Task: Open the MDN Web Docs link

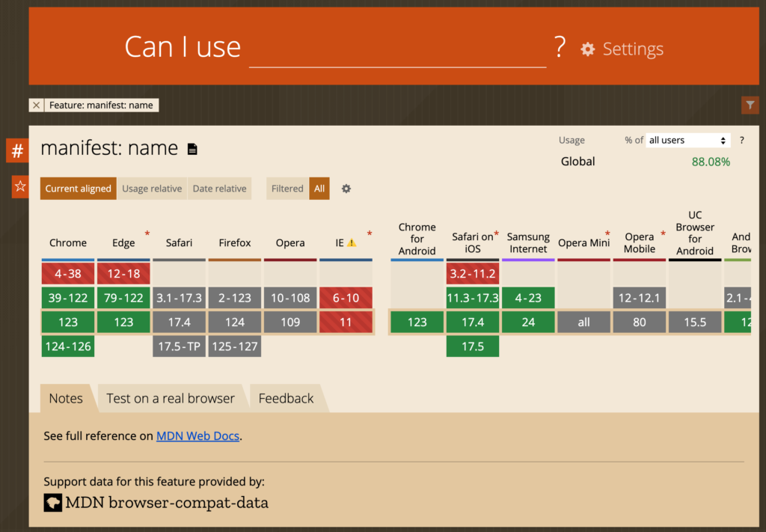Action: (197, 435)
